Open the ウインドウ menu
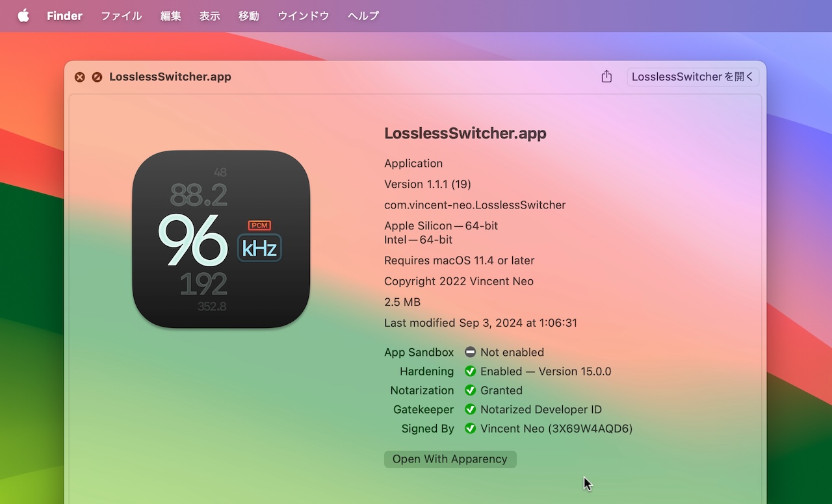 pos(304,16)
